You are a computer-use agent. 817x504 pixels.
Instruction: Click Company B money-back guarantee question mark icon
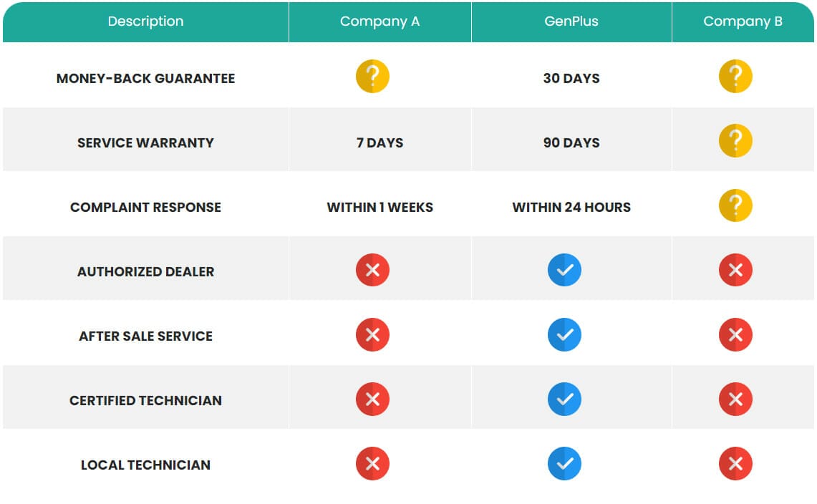[x=735, y=77]
